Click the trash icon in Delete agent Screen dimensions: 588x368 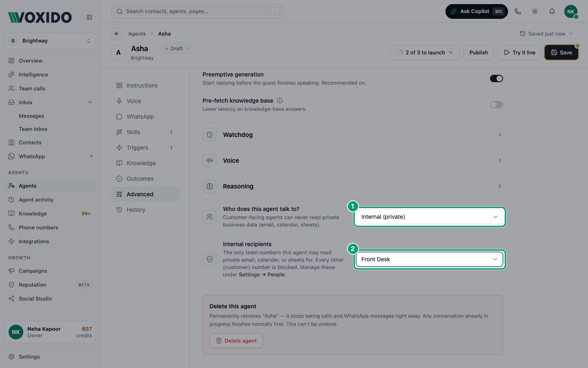(219, 341)
